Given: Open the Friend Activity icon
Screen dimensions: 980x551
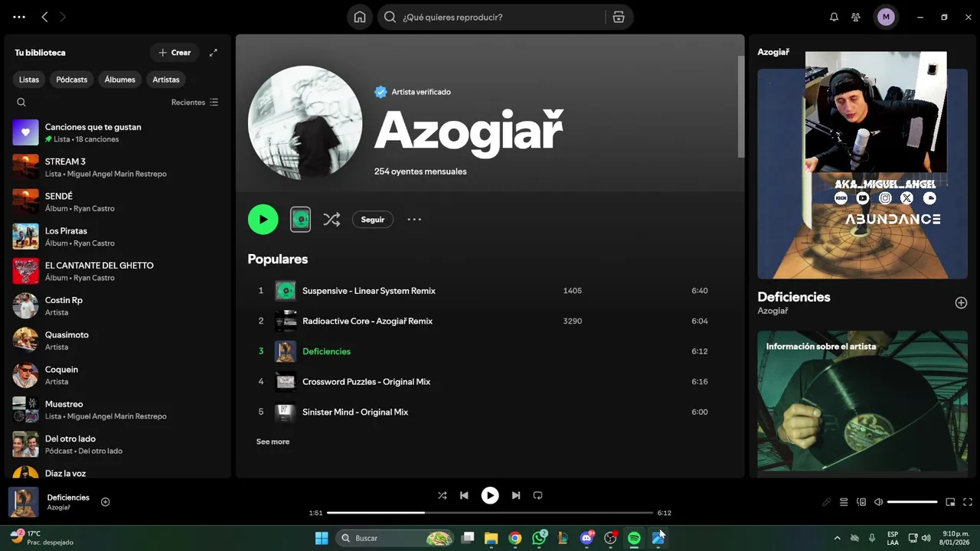Looking at the screenshot, I should [856, 17].
